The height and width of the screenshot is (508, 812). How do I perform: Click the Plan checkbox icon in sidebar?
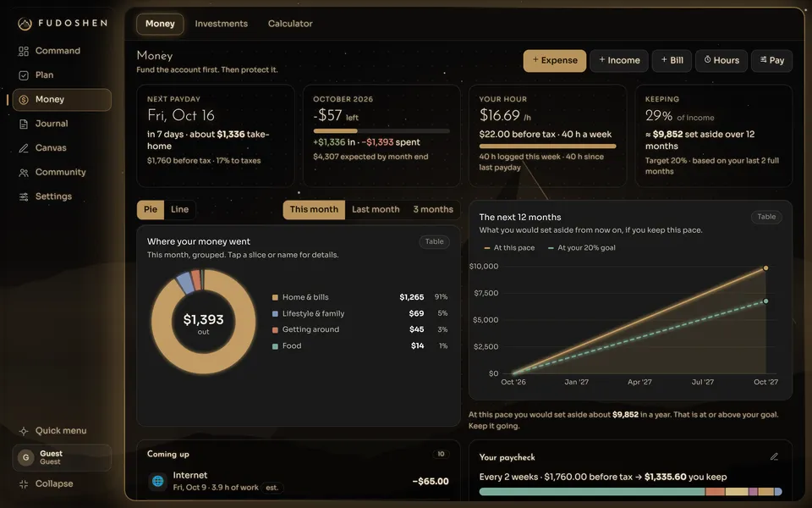(24, 75)
